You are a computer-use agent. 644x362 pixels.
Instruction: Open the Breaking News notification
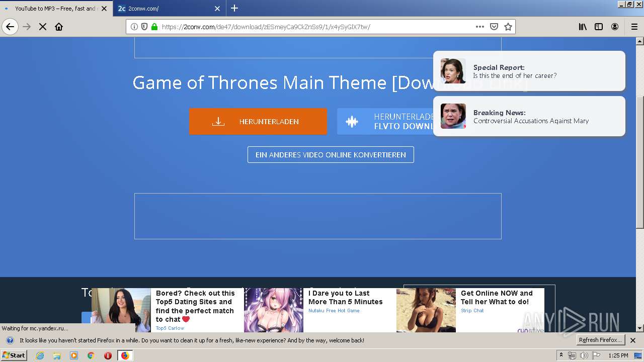pos(529,116)
